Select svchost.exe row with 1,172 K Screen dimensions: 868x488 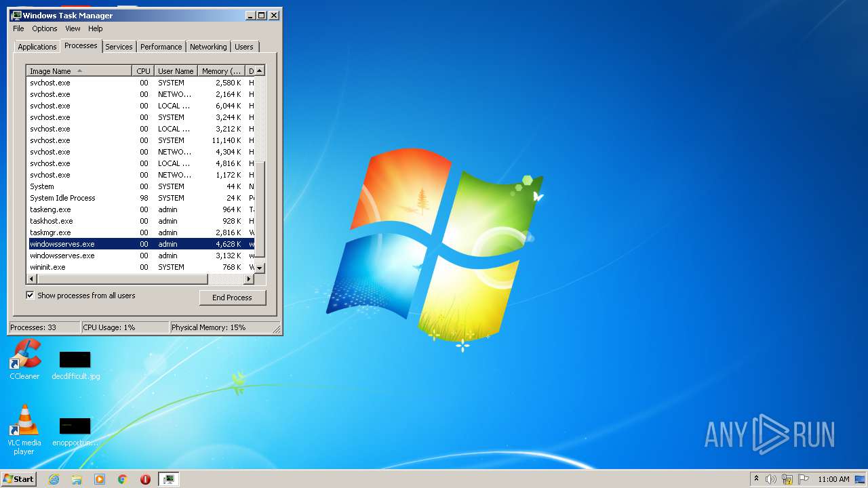click(142, 175)
